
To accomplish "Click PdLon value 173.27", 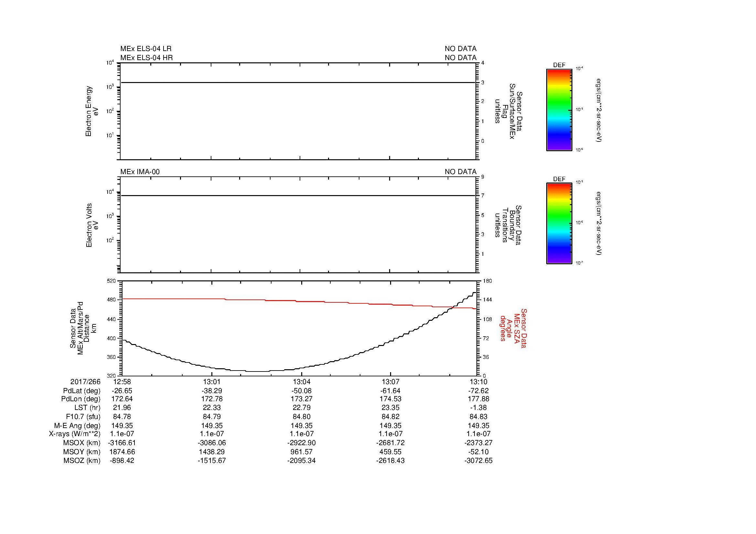I will pos(301,399).
